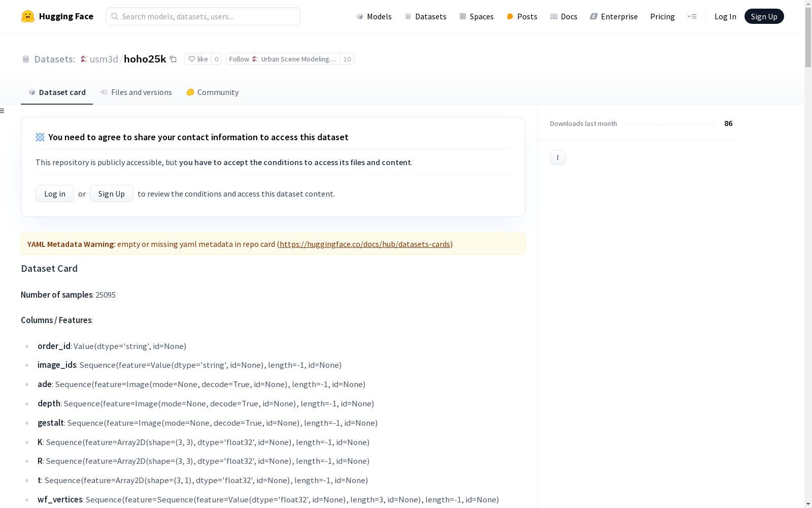The image size is (812, 508).
Task: Click the image_ids feature row
Action: click(x=189, y=365)
